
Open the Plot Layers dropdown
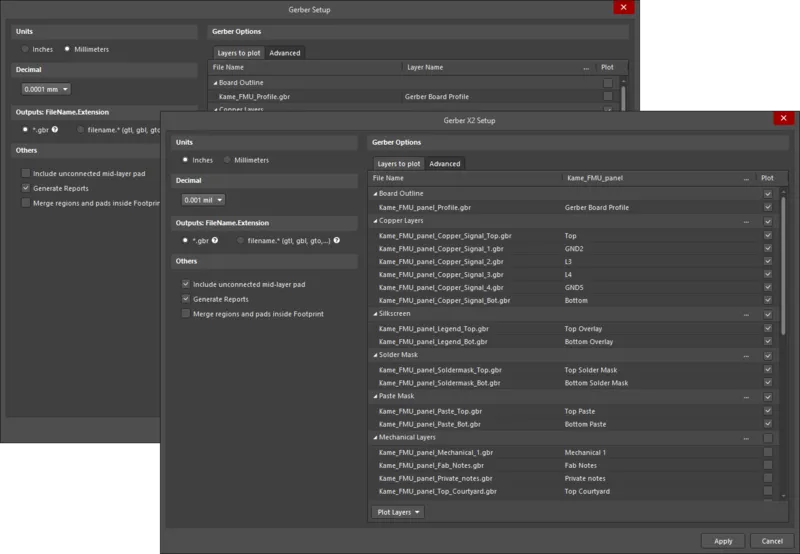click(398, 512)
